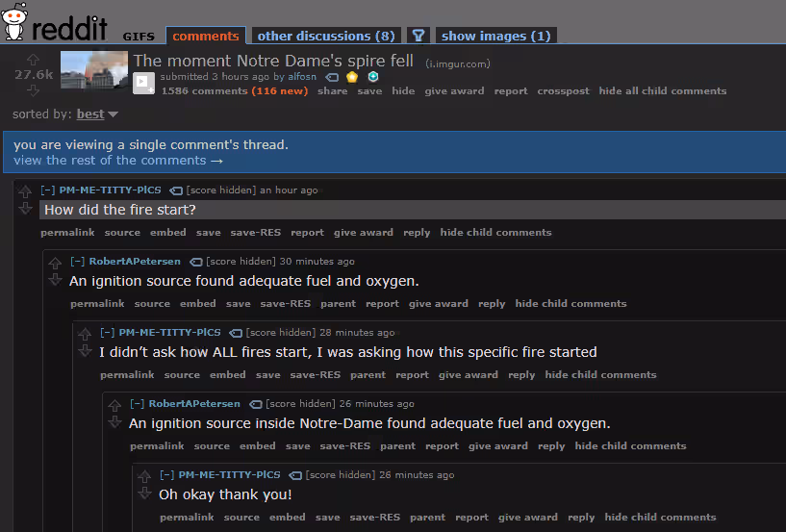
Task: Open the alfosn user profile link
Action: tap(302, 77)
